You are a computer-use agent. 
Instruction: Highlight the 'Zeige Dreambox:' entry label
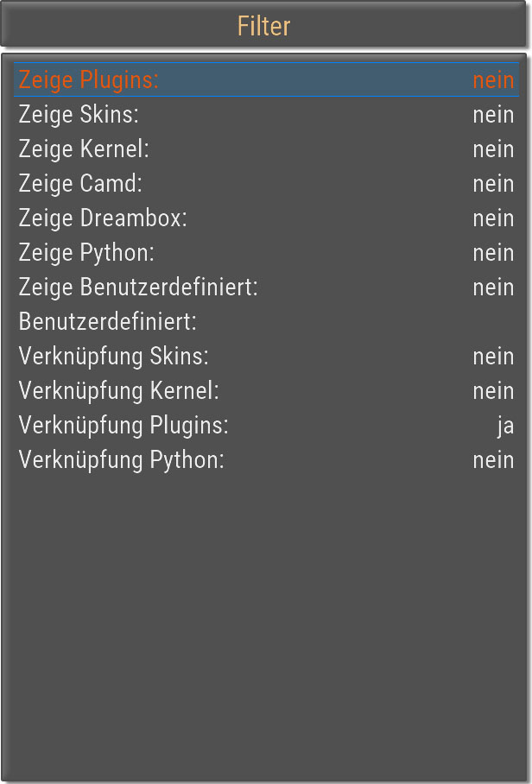coord(103,218)
